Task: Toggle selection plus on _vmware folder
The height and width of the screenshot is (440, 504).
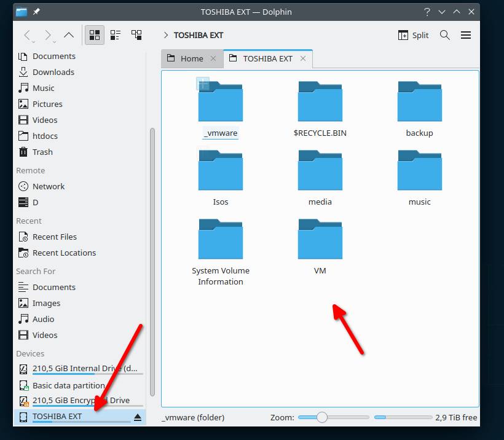Action: (203, 84)
